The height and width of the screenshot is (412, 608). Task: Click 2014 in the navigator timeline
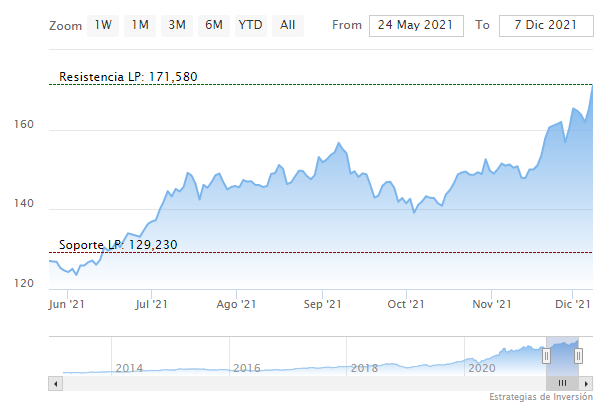coord(129,368)
